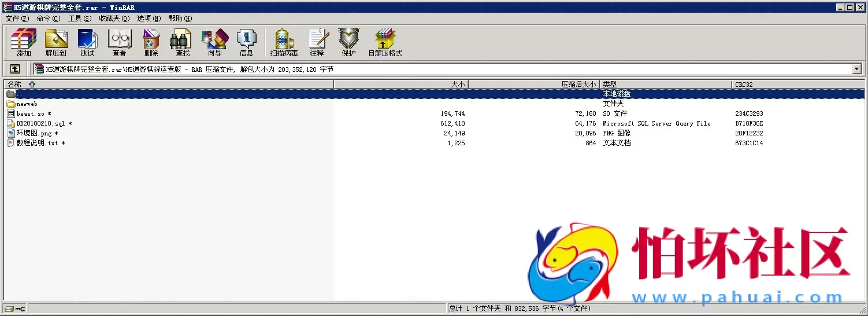Select the 教程说明.txt file
This screenshot has width=868, height=316.
click(x=37, y=143)
